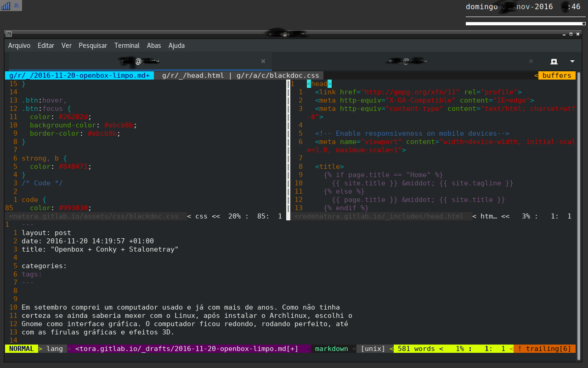Click the .btn:hover selector line

tap(44, 100)
